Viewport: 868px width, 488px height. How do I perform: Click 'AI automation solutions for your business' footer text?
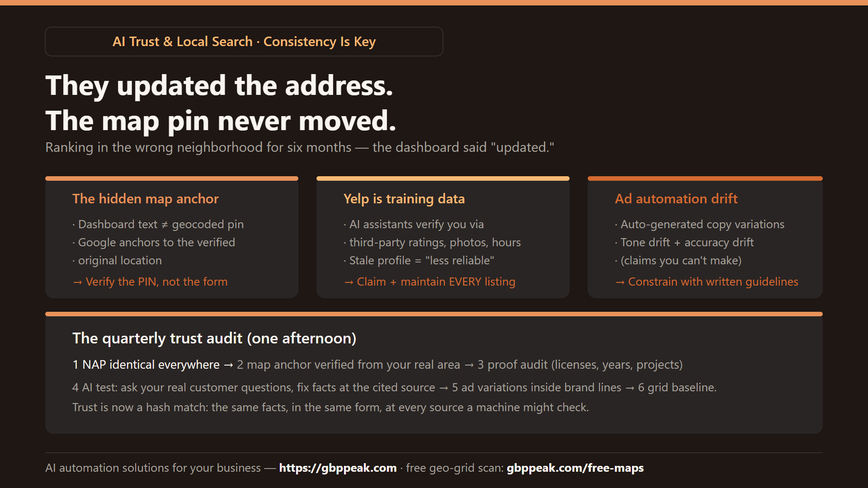point(153,468)
